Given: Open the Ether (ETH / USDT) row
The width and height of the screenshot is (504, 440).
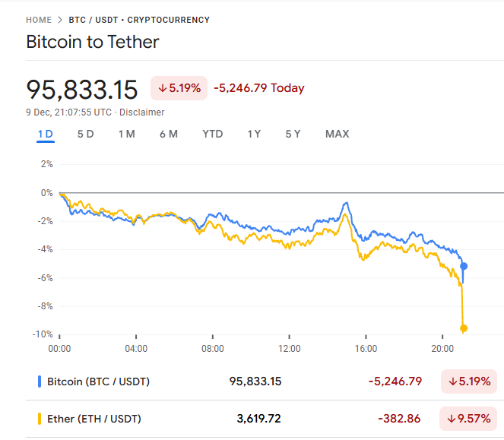Looking at the screenshot, I should point(94,419).
